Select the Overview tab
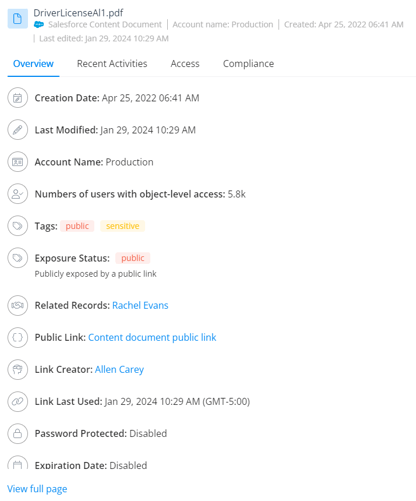Screen dimensions: 416x501 (33, 64)
